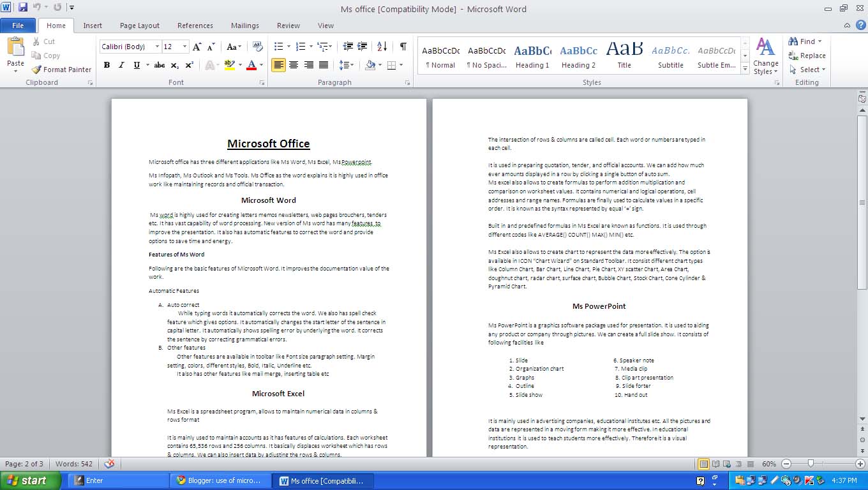The image size is (868, 490).
Task: Toggle Italic formatting
Action: (x=121, y=65)
